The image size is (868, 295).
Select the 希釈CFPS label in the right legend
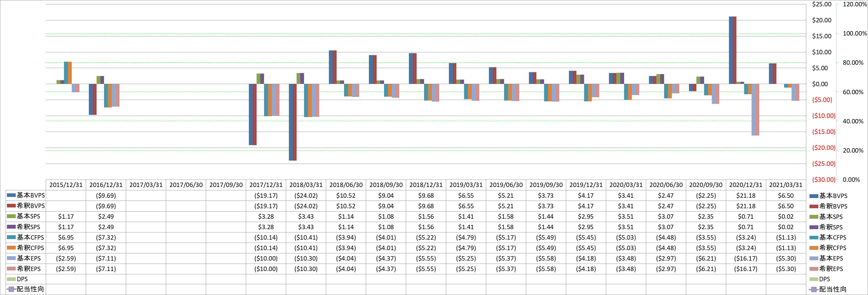click(833, 248)
